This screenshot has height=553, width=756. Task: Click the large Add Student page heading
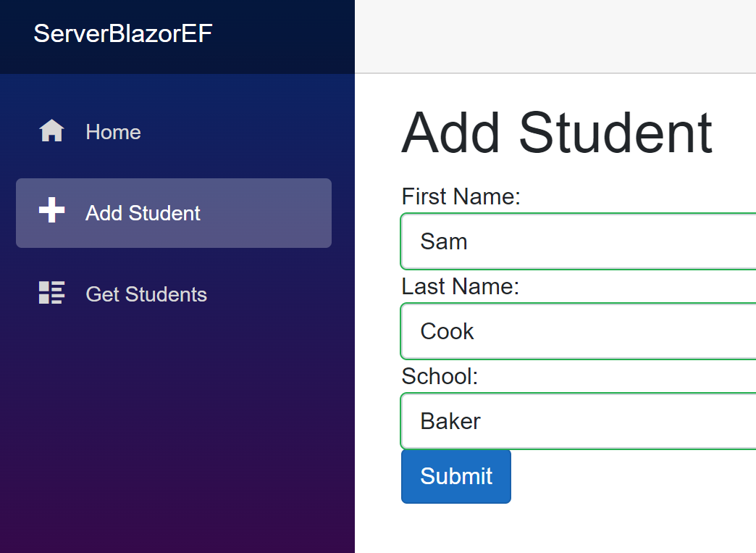pos(557,133)
